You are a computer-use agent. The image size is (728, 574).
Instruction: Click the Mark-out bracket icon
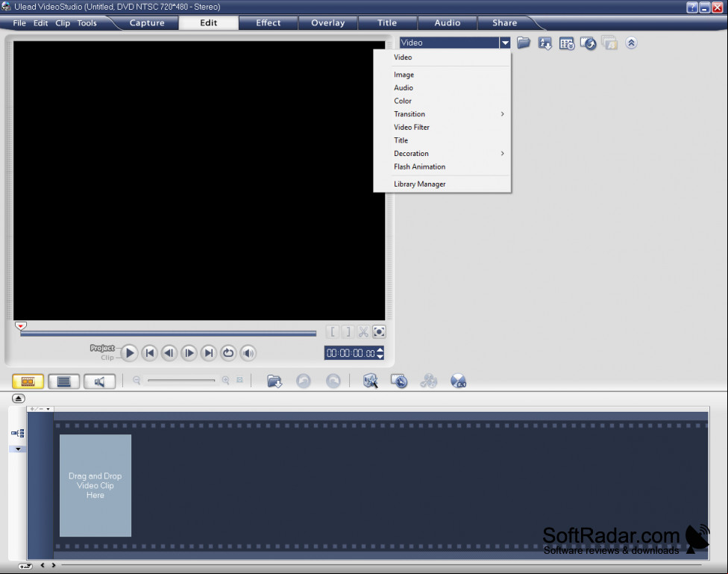[348, 332]
